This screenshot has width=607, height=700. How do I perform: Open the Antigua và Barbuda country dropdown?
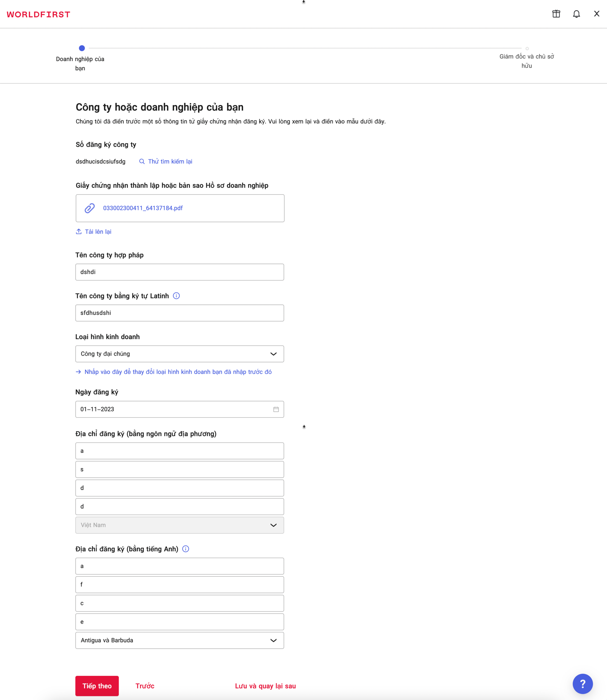(x=180, y=640)
